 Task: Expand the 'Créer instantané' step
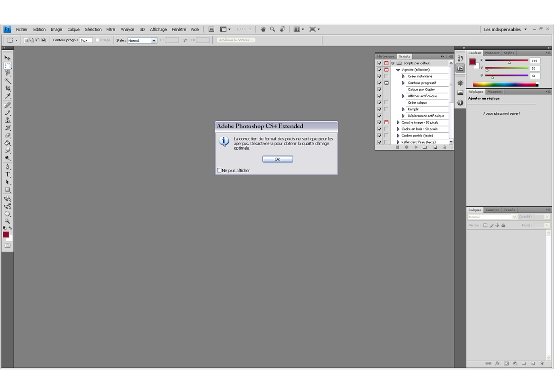click(x=403, y=76)
